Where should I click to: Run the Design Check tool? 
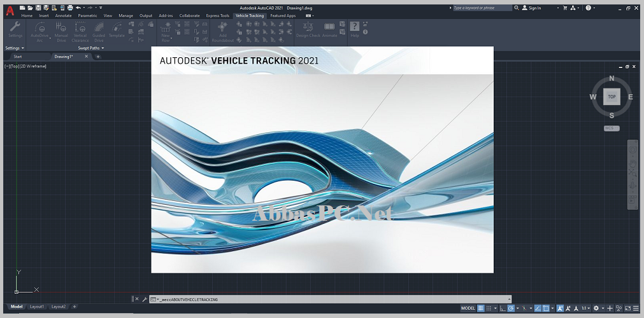click(x=308, y=30)
